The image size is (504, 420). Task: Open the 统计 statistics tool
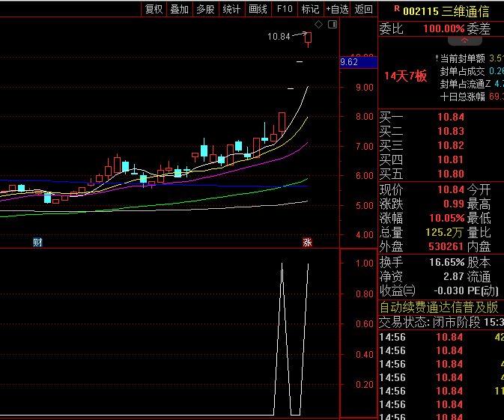click(231, 9)
